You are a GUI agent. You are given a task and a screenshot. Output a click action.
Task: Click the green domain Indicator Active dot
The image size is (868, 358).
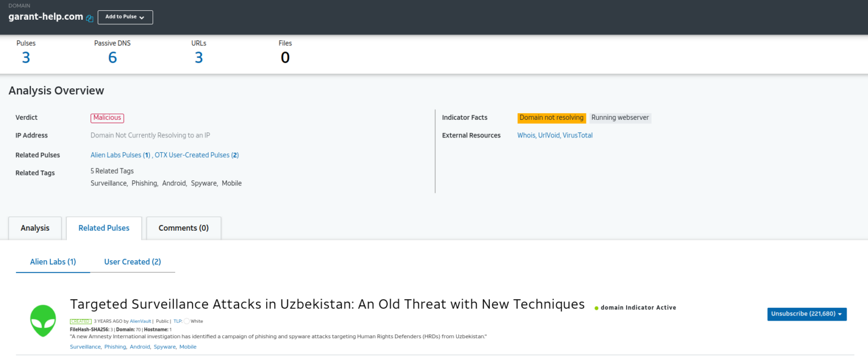coord(596,308)
